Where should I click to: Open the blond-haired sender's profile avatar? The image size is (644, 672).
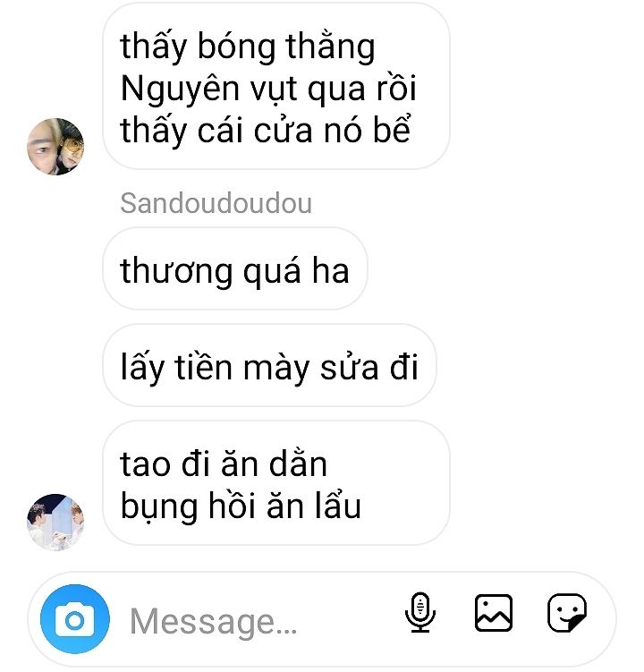coord(55,147)
